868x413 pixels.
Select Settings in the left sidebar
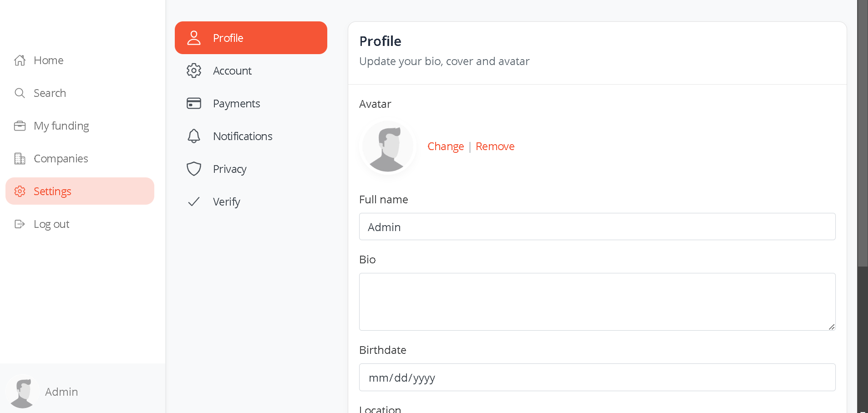pos(80,191)
